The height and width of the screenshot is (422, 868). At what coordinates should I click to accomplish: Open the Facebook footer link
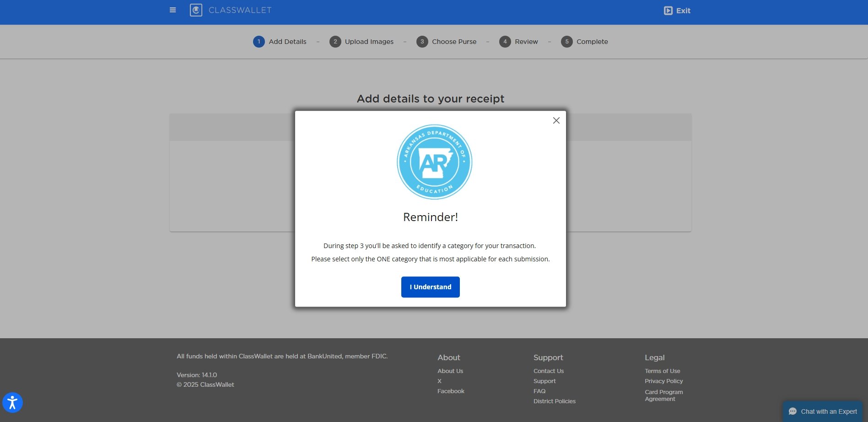(451, 391)
